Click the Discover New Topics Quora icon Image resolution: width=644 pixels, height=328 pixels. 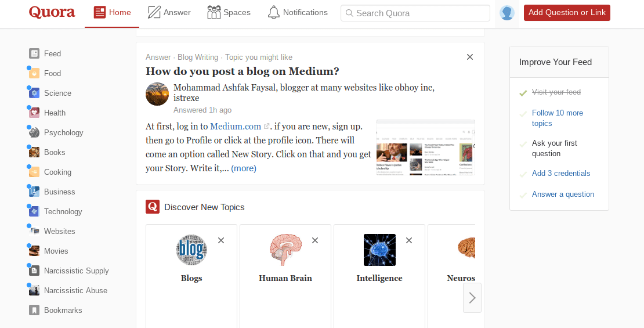tap(153, 207)
